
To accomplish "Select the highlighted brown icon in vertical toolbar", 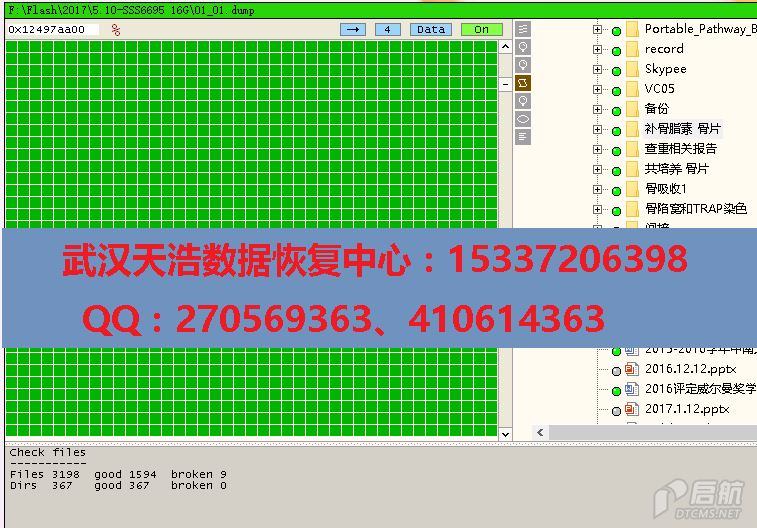I will pyautogui.click(x=523, y=83).
